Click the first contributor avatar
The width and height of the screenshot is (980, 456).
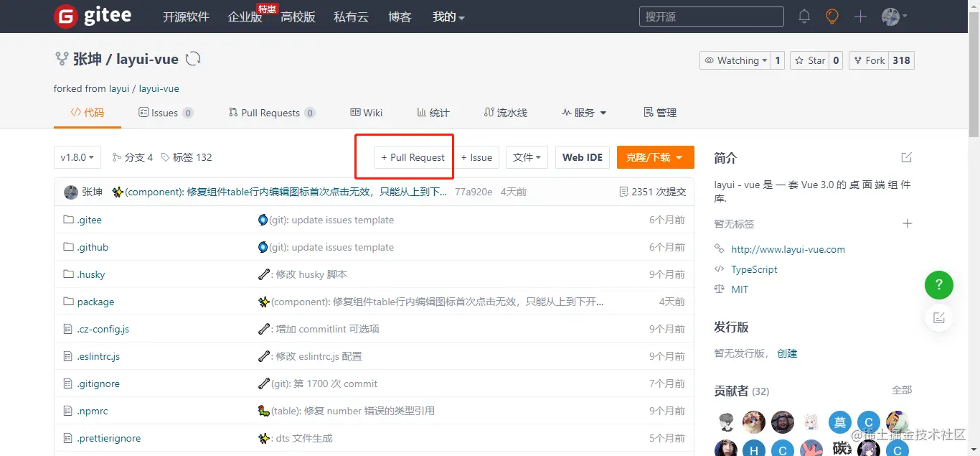click(725, 422)
